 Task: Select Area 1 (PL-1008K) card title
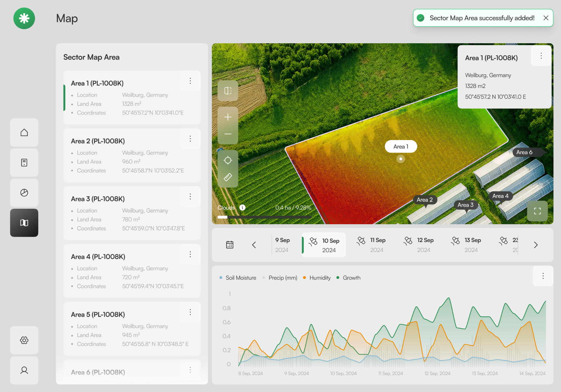point(97,83)
